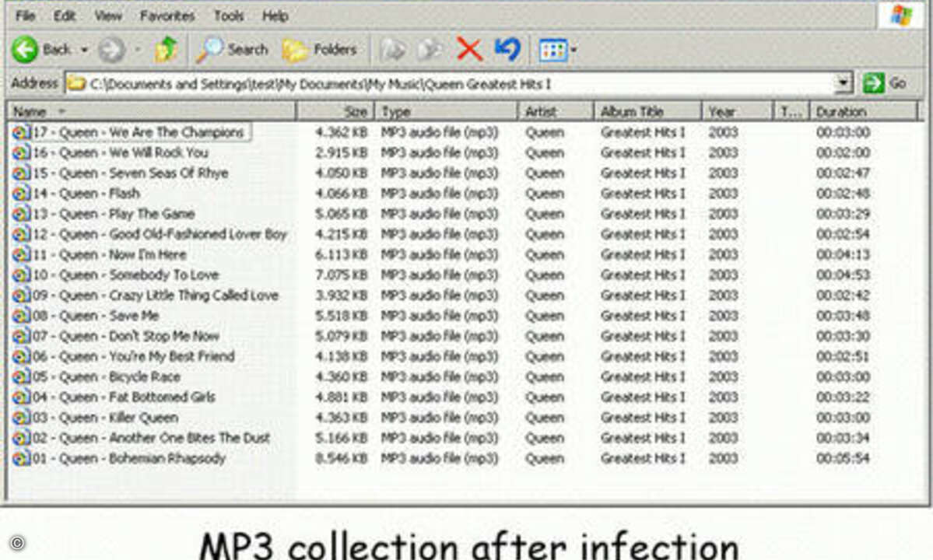
Task: Select file icon for Now I'm Here
Action: tap(21, 254)
